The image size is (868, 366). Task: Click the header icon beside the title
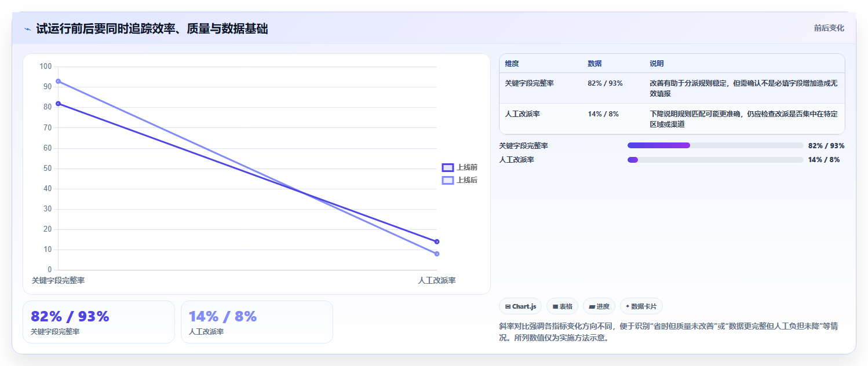[x=27, y=29]
